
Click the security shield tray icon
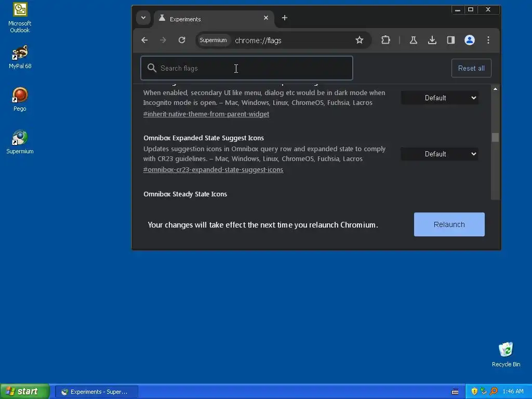[x=474, y=392]
